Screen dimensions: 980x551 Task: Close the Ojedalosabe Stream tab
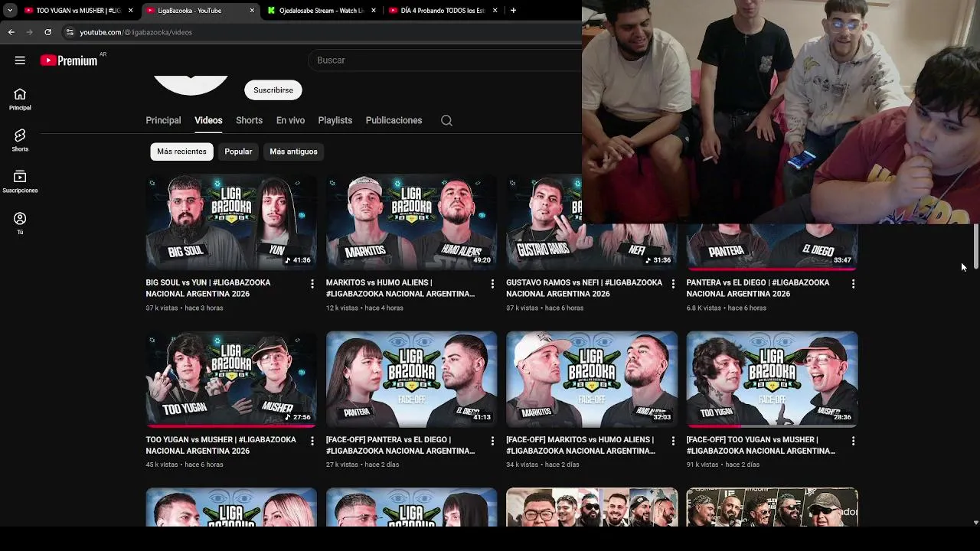[374, 11]
